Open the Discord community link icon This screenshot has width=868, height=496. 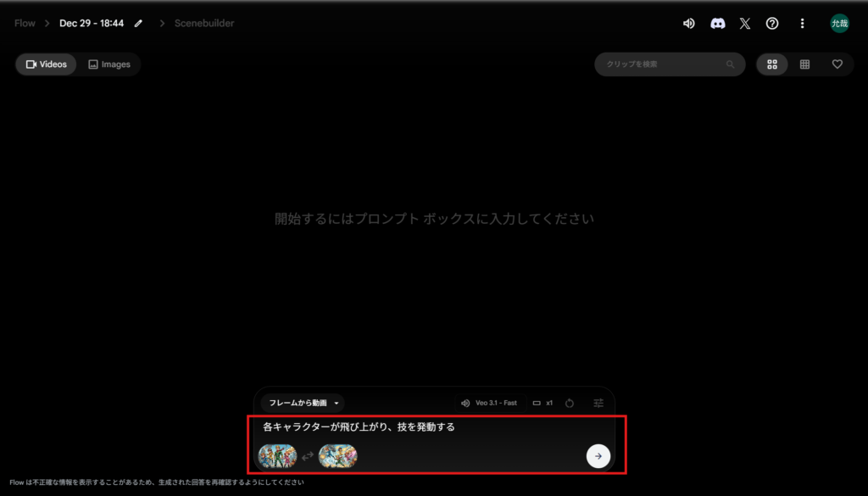[717, 24]
